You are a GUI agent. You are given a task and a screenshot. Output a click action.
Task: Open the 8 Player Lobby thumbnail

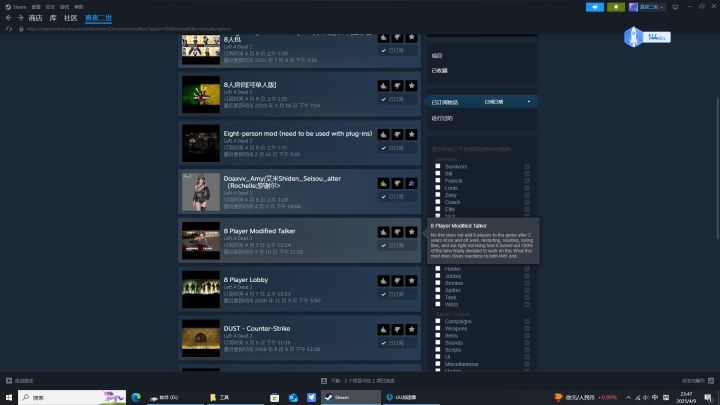click(x=201, y=289)
